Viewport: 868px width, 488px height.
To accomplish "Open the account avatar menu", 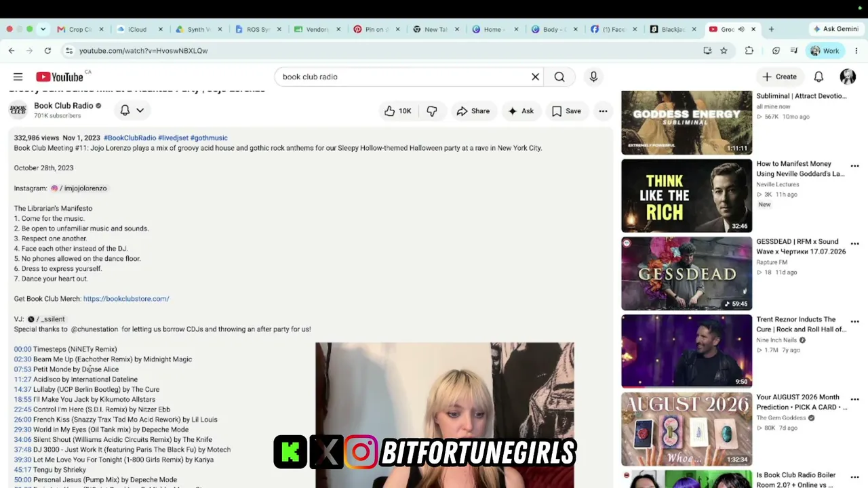I will click(848, 77).
